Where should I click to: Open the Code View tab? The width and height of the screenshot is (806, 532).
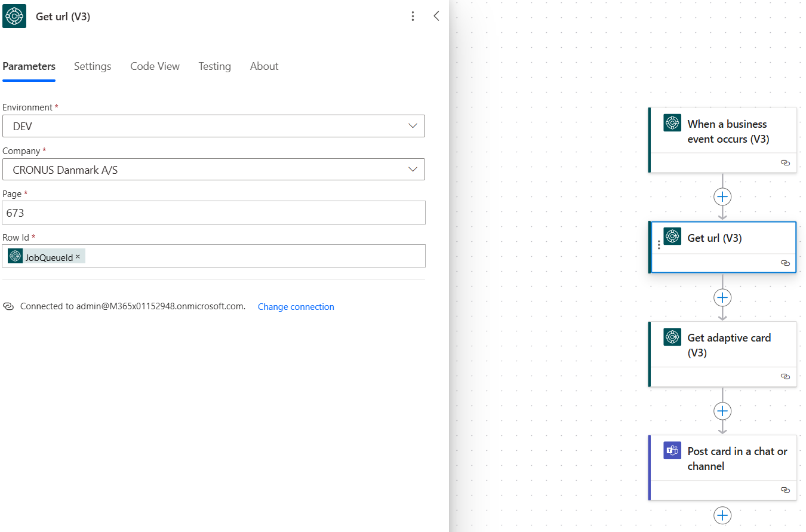click(x=155, y=66)
